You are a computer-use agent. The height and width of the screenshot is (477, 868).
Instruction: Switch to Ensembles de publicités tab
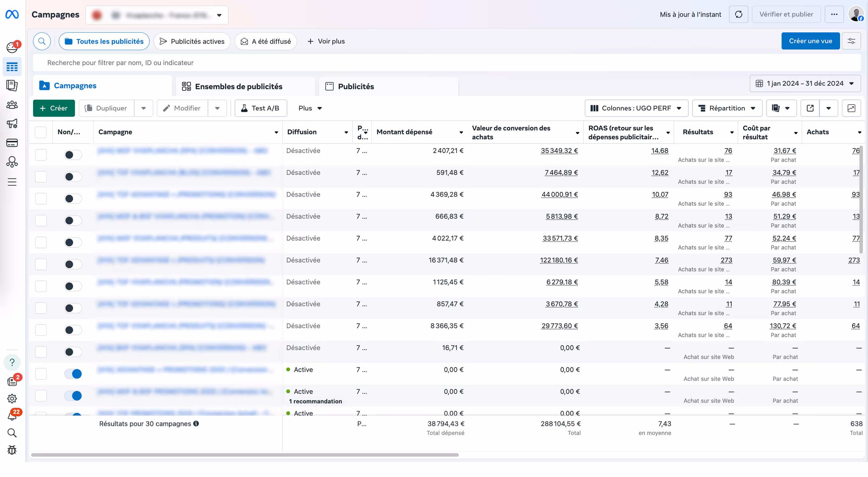[238, 86]
